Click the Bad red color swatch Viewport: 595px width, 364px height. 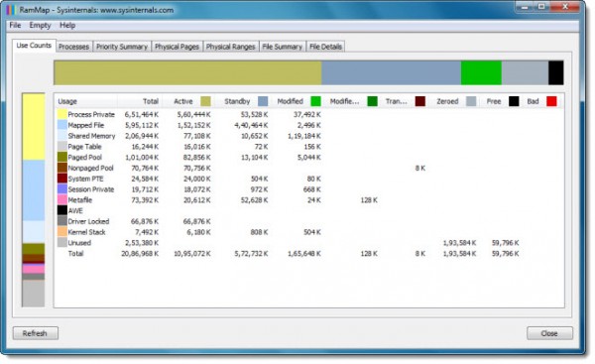point(551,101)
